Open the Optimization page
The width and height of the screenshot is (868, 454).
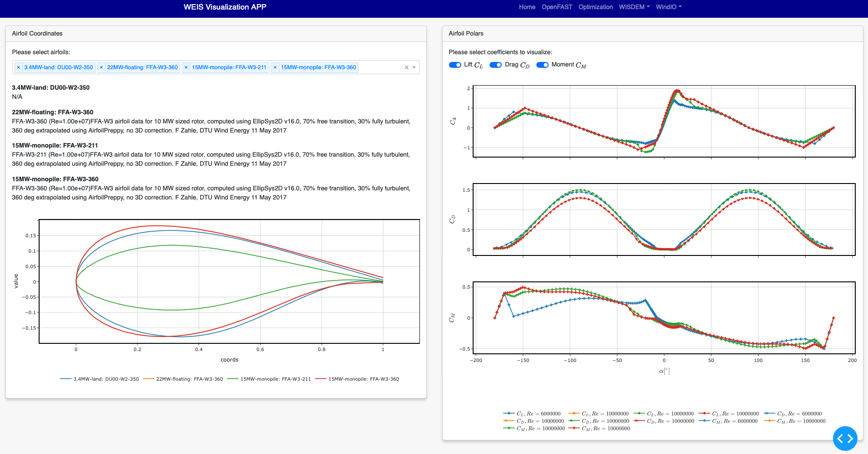[x=595, y=7]
